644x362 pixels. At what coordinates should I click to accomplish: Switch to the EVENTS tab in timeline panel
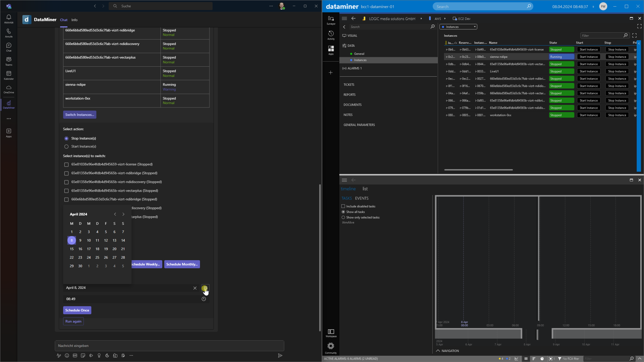coord(362,198)
